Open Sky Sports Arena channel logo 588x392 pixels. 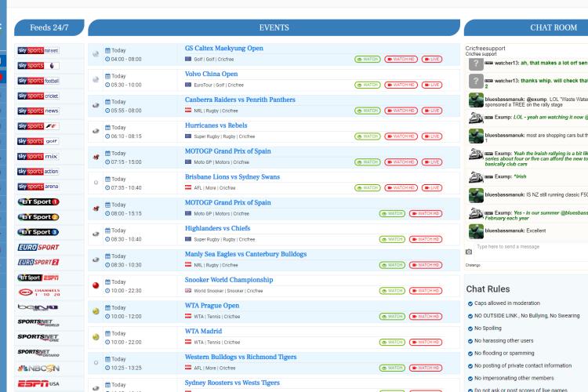[x=38, y=187]
